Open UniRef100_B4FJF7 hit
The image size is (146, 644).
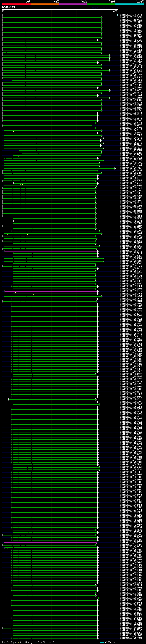point(131,60)
